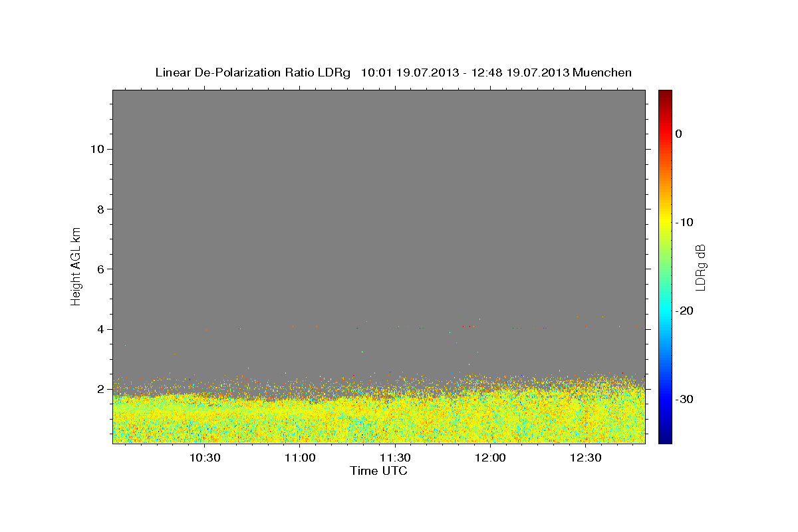798x532 pixels.
Task: Click the height tick label '8'
Action: click(x=101, y=209)
